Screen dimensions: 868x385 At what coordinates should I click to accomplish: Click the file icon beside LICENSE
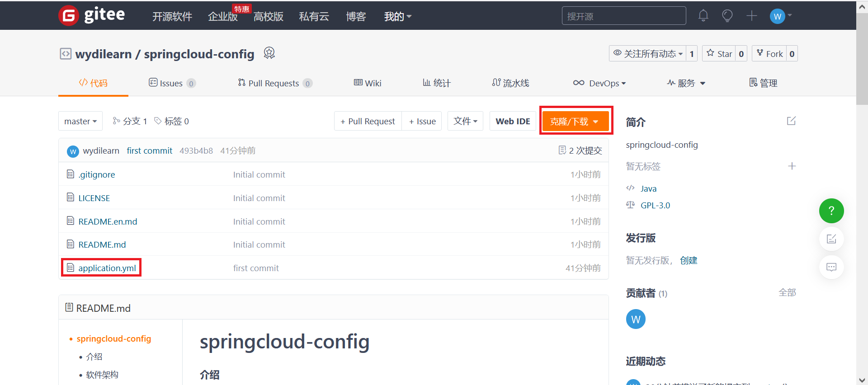click(x=71, y=197)
